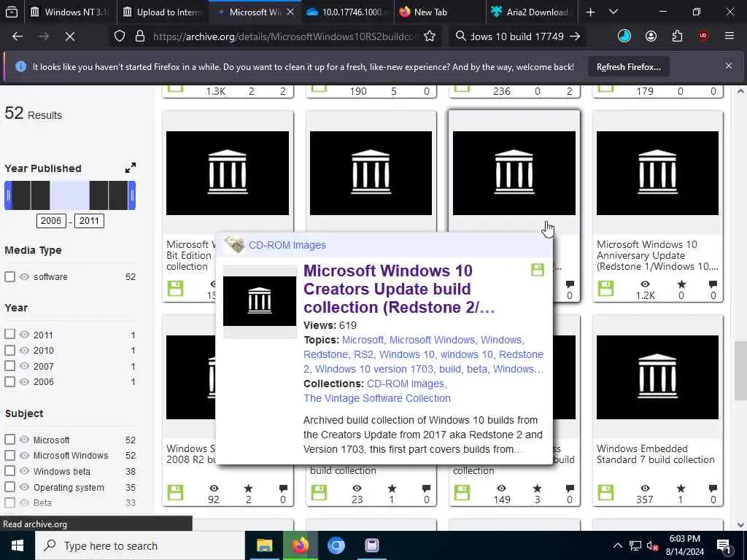747x560 pixels.
Task: Open the extensions puzzle icon
Action: 677,36
